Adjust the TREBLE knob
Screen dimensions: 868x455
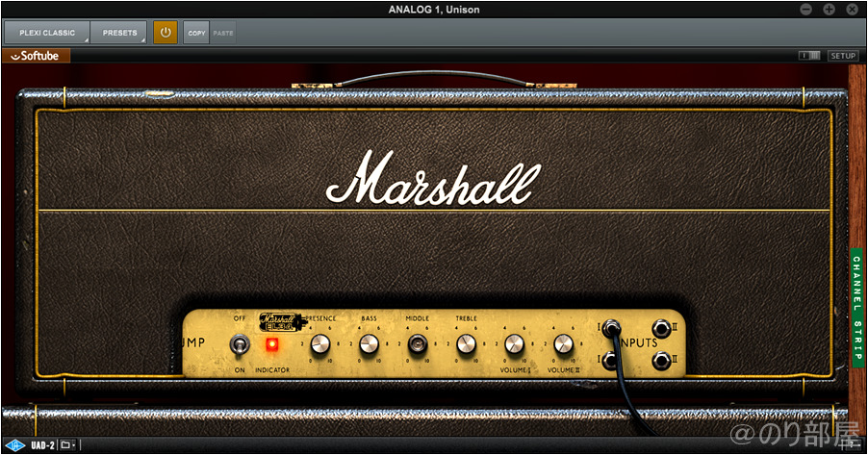(466, 344)
